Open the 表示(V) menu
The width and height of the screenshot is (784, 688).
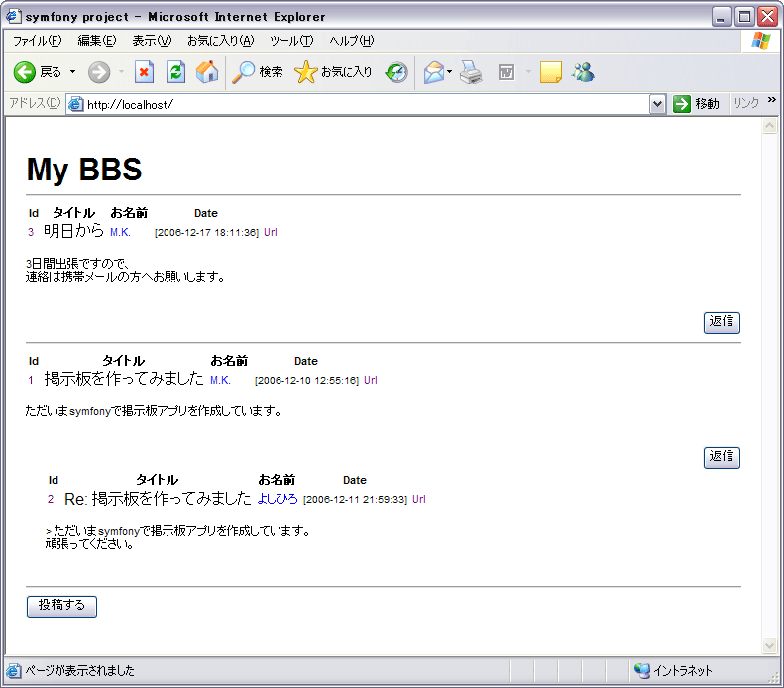click(x=152, y=41)
